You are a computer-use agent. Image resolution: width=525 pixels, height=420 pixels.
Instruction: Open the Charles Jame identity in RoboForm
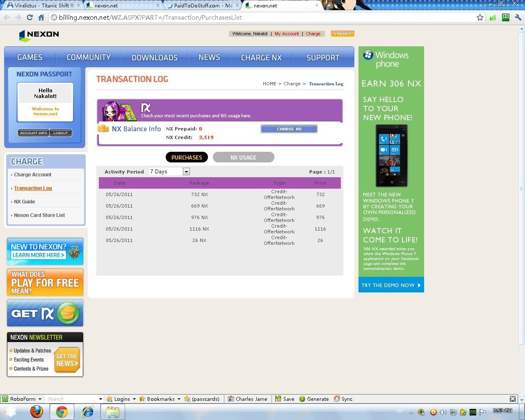click(x=248, y=399)
